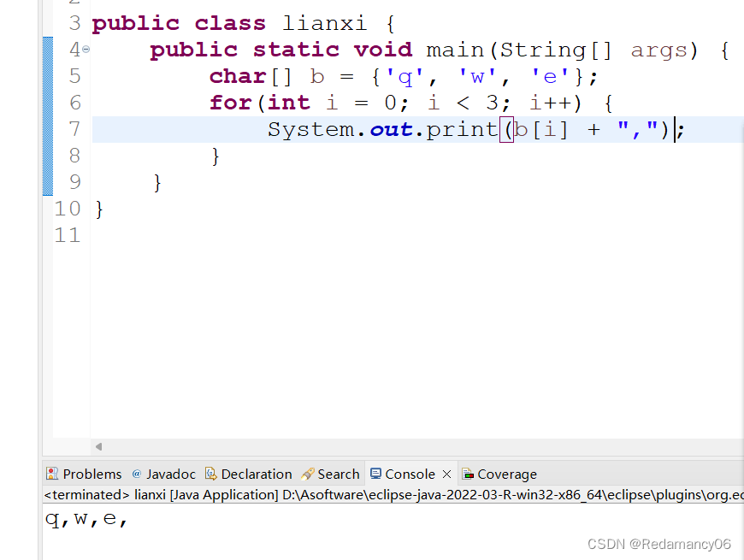Click the Declaration tab icon
The height and width of the screenshot is (560, 744).
click(x=210, y=474)
